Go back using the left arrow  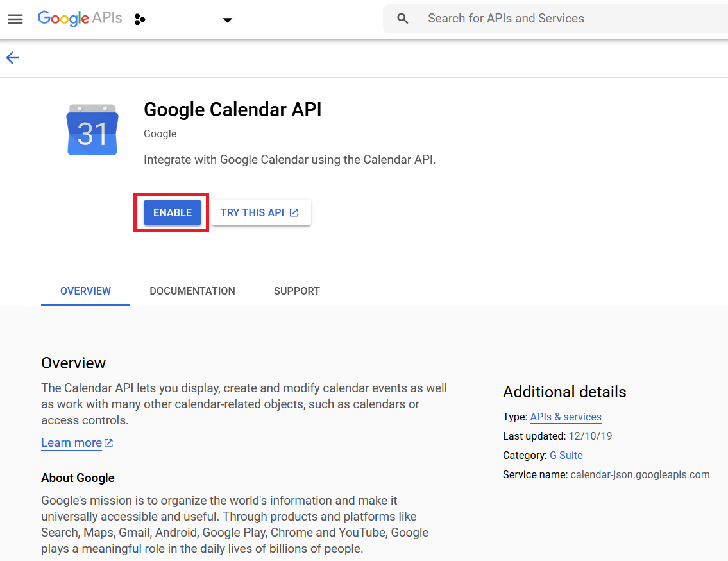[x=13, y=58]
